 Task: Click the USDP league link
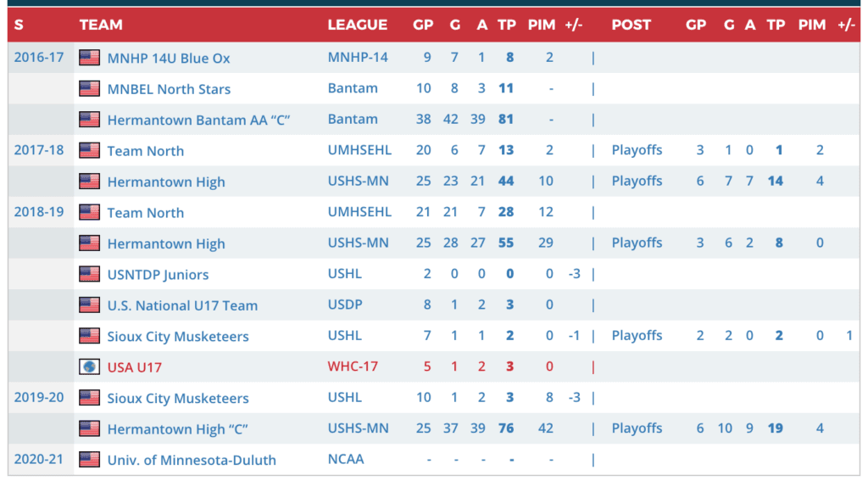[x=346, y=305]
